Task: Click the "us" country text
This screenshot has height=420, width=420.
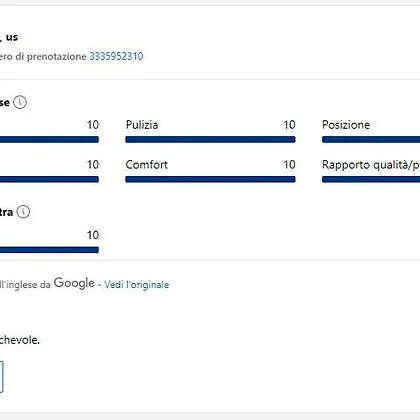Action: pyautogui.click(x=12, y=37)
